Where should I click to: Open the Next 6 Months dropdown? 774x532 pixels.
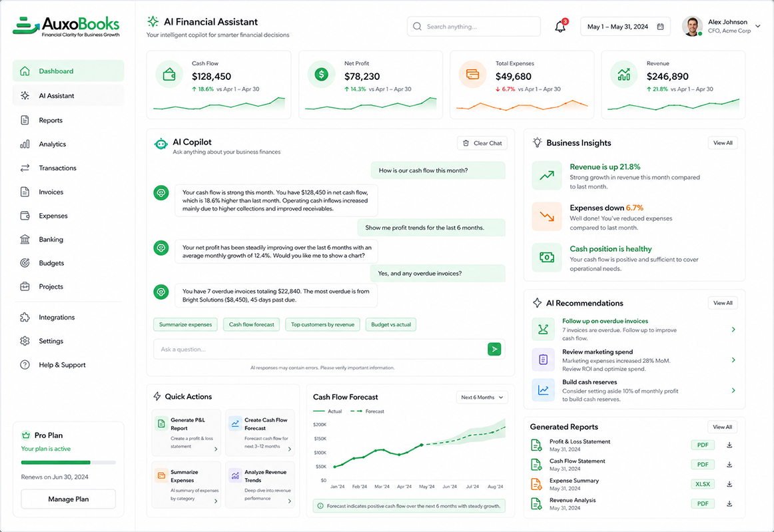coord(482,398)
